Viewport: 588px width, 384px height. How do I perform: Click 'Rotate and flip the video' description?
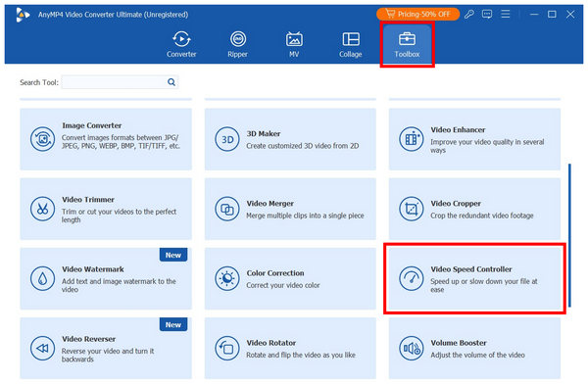(x=301, y=356)
